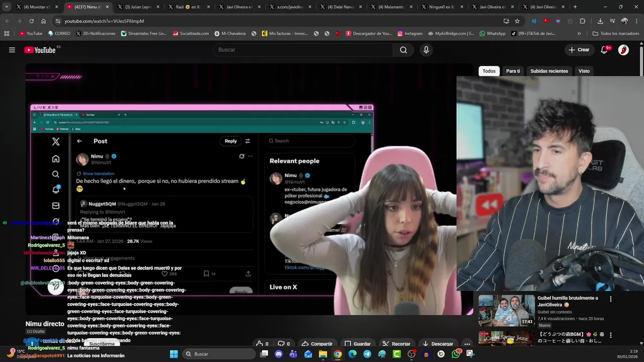
Task: Select the Subidas recientes filter chip
Action: (549, 71)
